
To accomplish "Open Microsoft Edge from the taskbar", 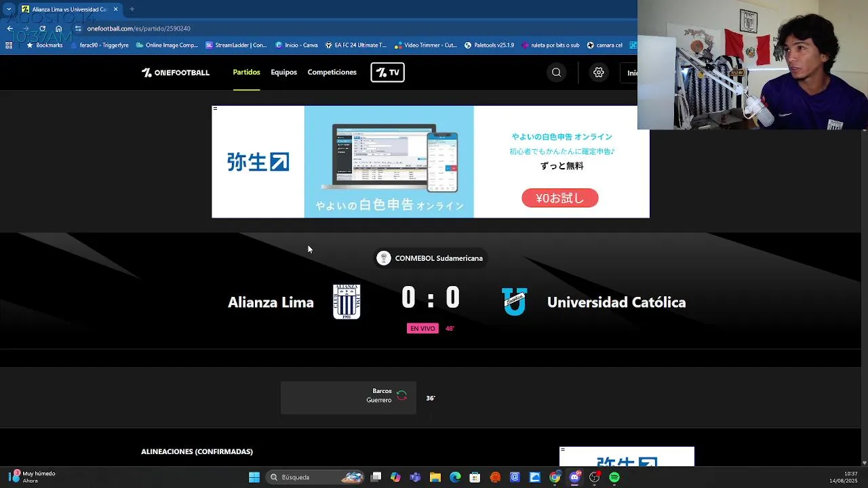I will point(455,477).
